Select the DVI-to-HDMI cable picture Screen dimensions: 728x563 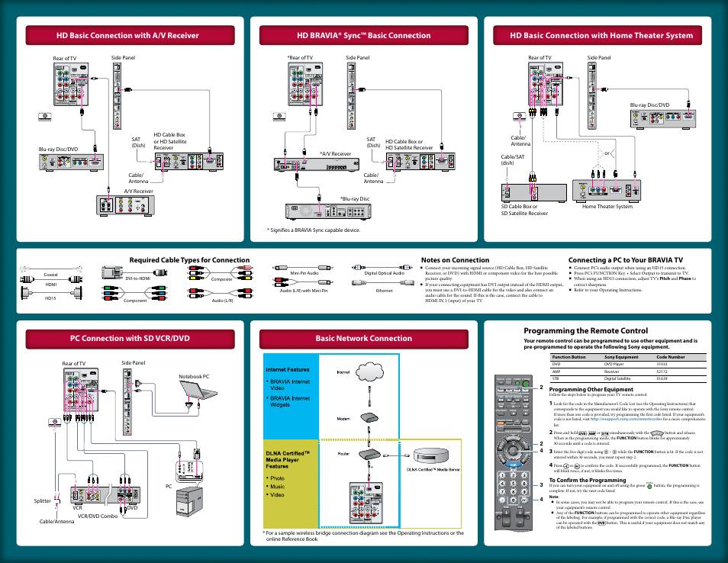coord(134,272)
